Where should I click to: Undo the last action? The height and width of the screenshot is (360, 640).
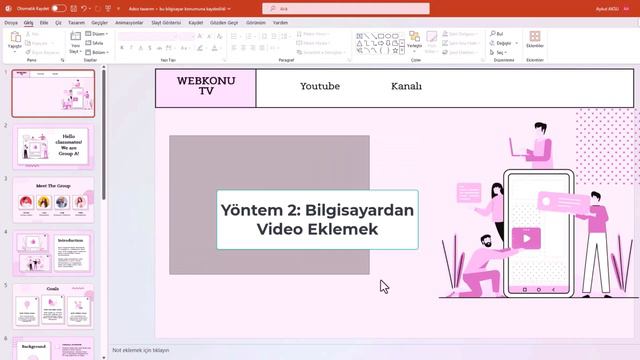coord(84,8)
